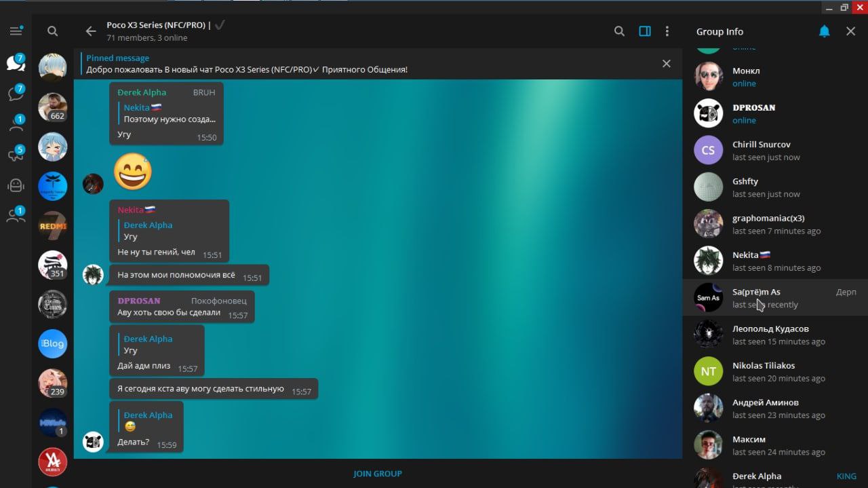Select member Андрей Аминов

[x=775, y=408]
